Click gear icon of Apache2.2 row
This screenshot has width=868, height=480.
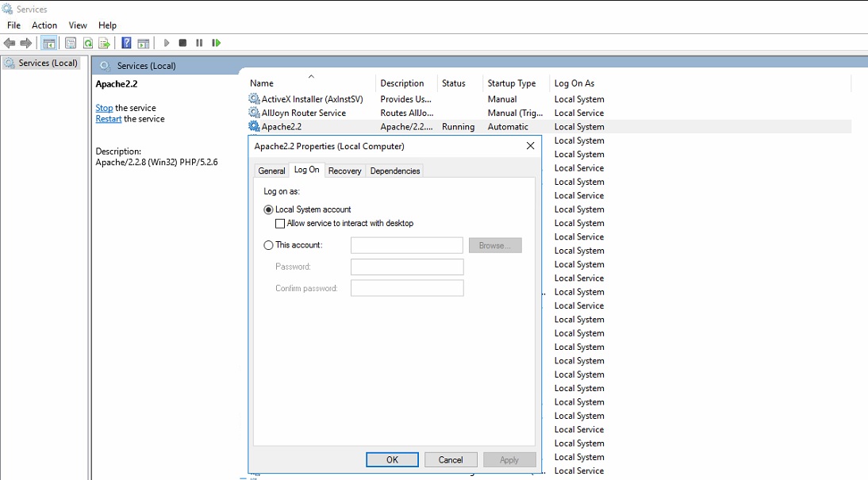point(254,127)
